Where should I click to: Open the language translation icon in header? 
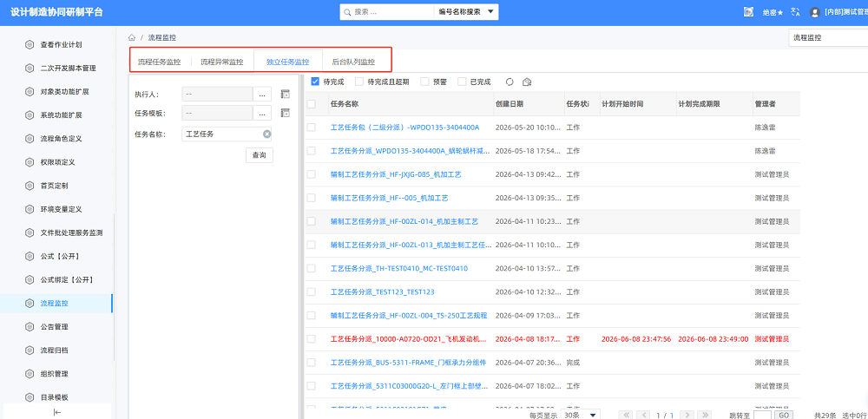[x=796, y=11]
